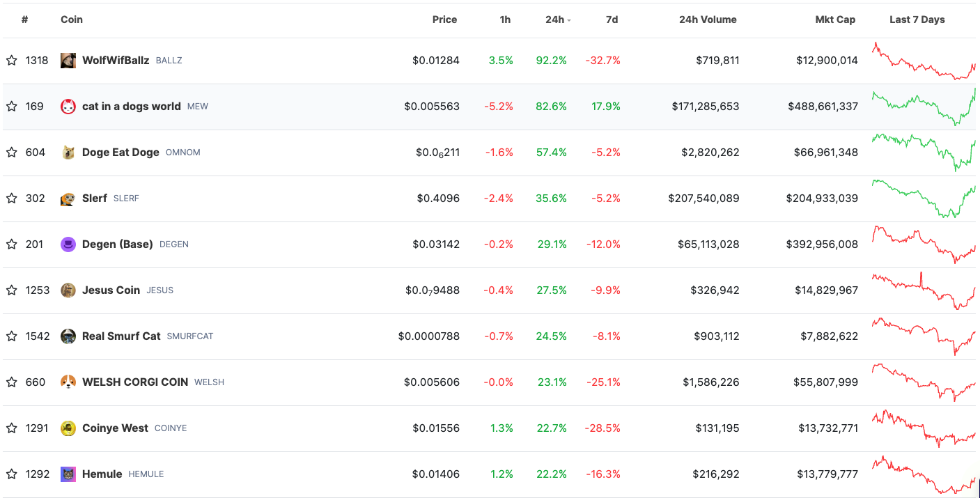Toggle the favorite star next to Hemule

point(12,474)
